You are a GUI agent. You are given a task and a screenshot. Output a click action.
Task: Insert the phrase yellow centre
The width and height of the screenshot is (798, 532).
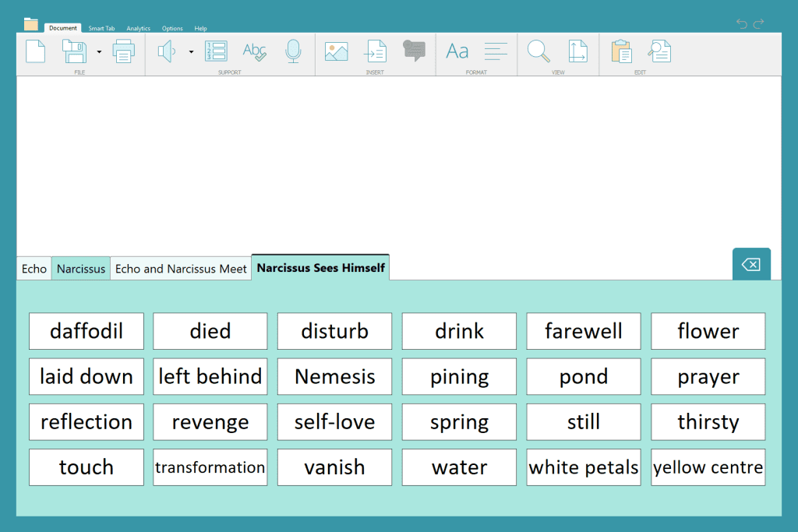[x=708, y=467]
